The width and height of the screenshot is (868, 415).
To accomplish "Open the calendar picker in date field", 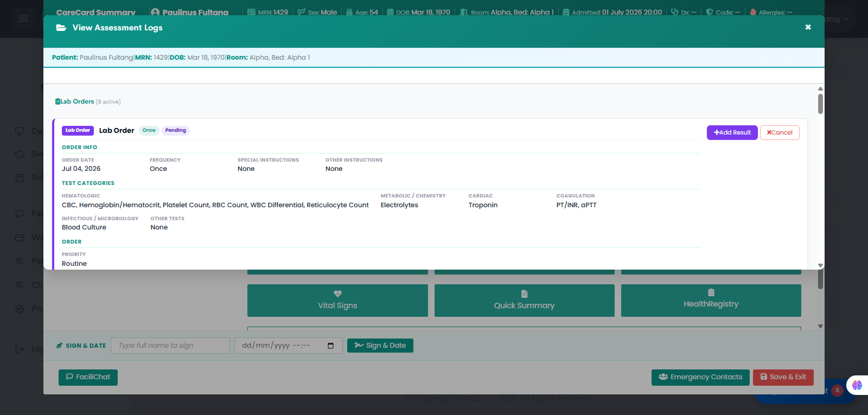I will pyautogui.click(x=331, y=346).
